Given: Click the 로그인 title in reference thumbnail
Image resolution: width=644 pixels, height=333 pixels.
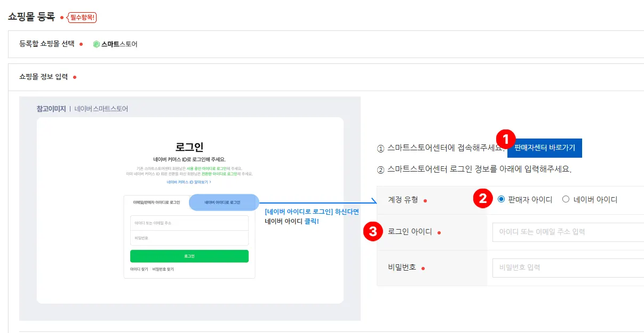Looking at the screenshot, I should [189, 147].
